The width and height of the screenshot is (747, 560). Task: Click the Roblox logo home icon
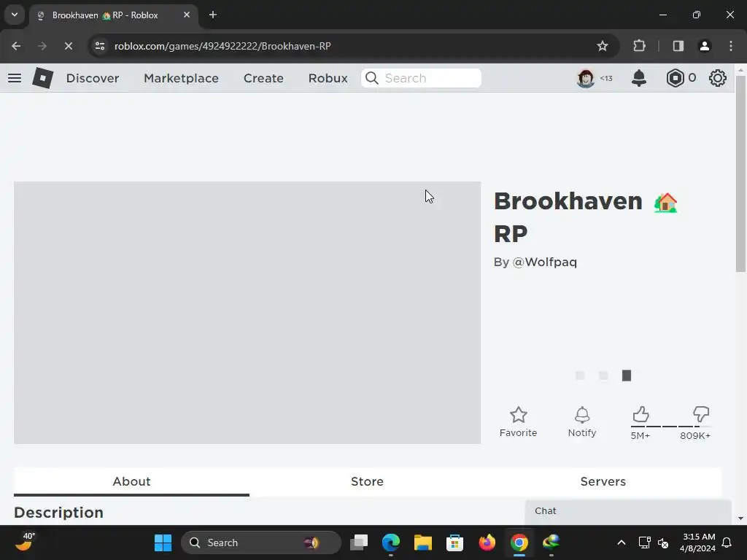(43, 78)
